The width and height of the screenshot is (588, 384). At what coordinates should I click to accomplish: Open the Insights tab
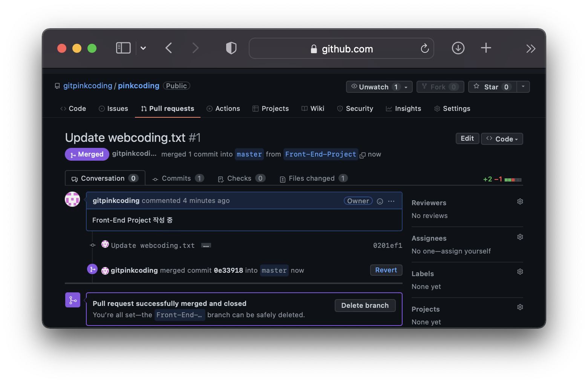point(403,109)
